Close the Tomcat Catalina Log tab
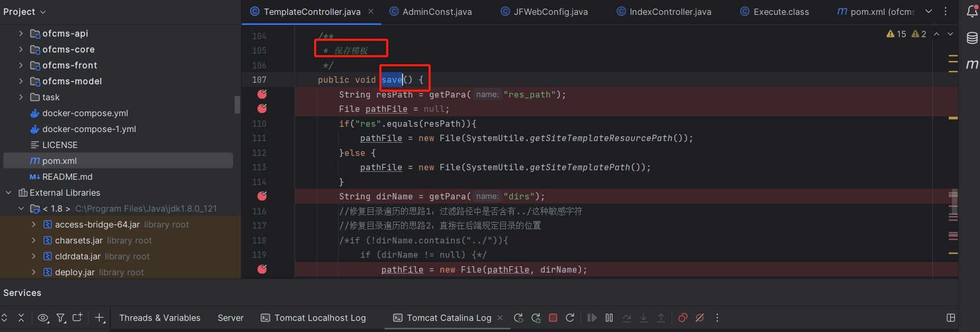Screen dimensions: 980x332 click(500, 318)
